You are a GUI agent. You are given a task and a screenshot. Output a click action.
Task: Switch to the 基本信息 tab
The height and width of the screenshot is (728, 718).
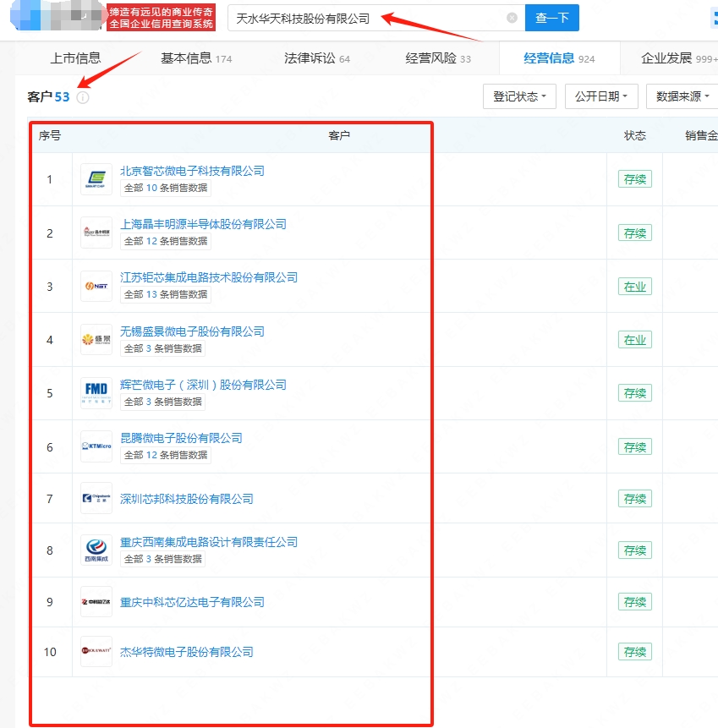coord(196,58)
